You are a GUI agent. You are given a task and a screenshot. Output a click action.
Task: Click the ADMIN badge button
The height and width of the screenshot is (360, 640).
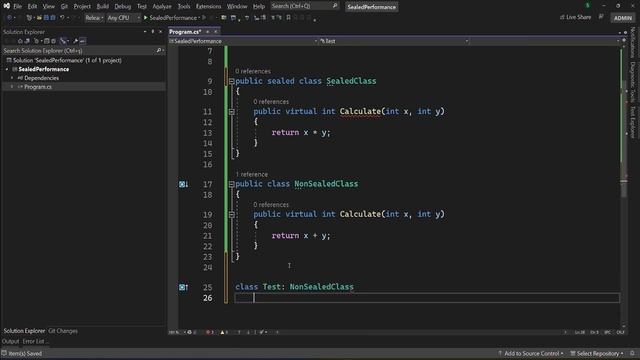622,18
